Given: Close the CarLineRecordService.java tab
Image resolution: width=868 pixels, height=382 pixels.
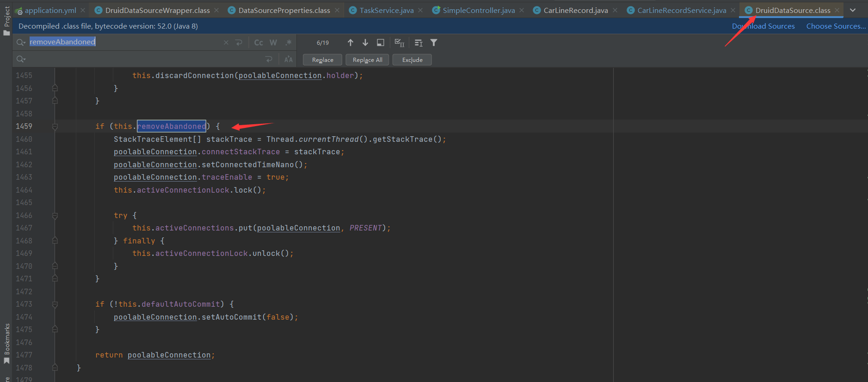Looking at the screenshot, I should 733,10.
